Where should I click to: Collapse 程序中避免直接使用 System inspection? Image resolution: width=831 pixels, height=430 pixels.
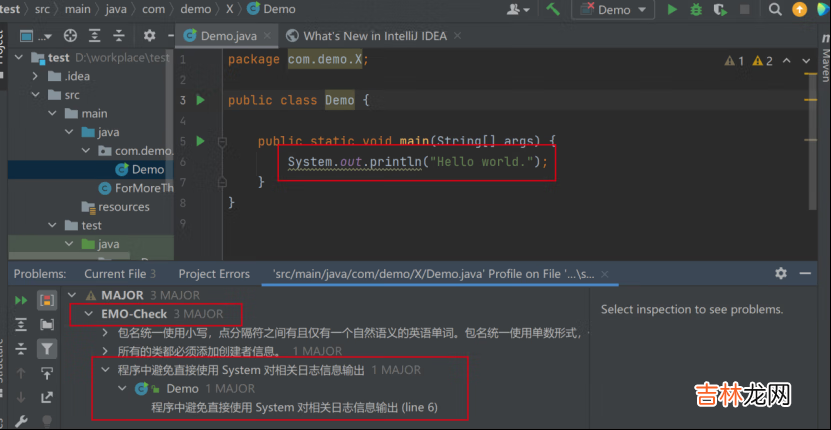click(x=105, y=370)
